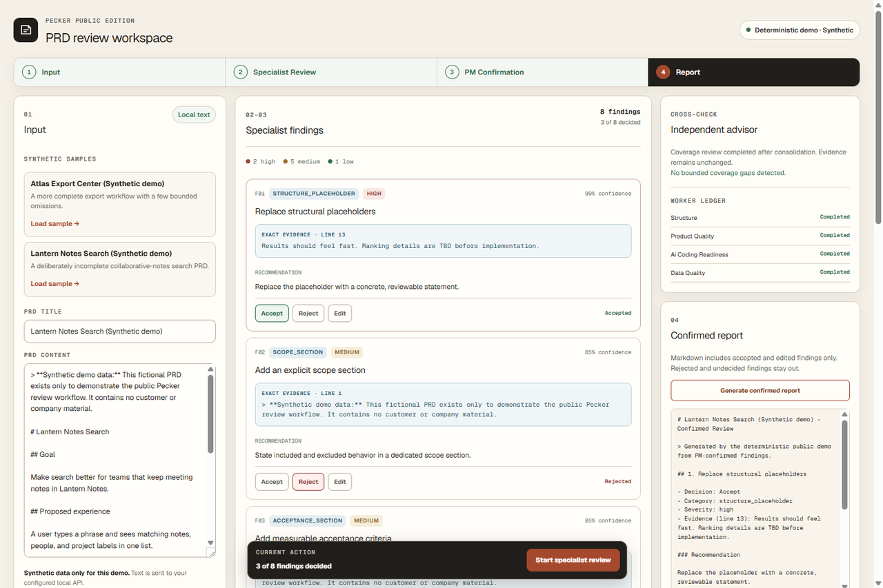Click the PRD content scrollbar down arrow
The width and height of the screenshot is (883, 588).
tap(210, 543)
